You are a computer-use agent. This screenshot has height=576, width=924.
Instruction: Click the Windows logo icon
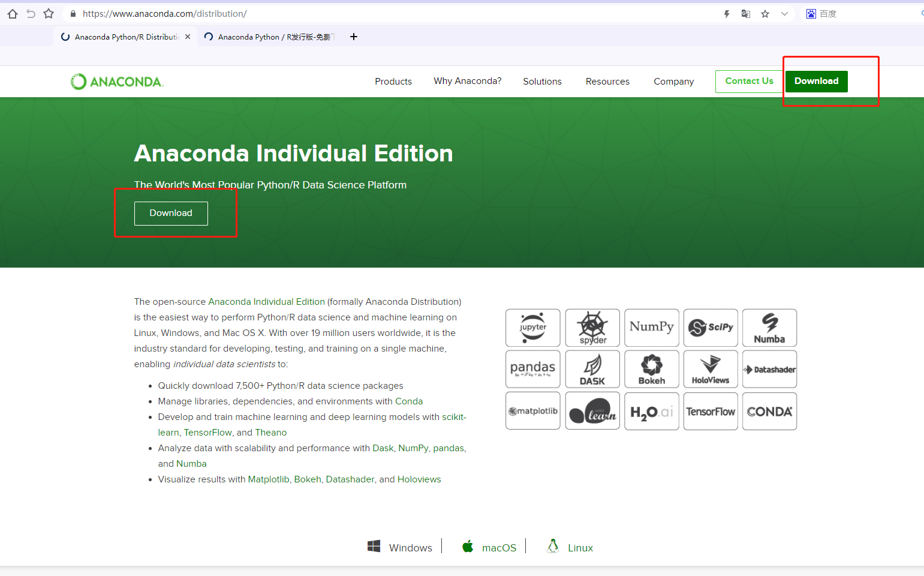pos(374,546)
